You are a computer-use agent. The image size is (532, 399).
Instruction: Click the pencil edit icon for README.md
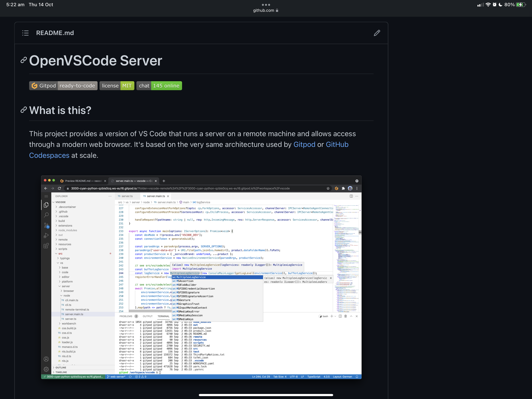pyautogui.click(x=377, y=33)
